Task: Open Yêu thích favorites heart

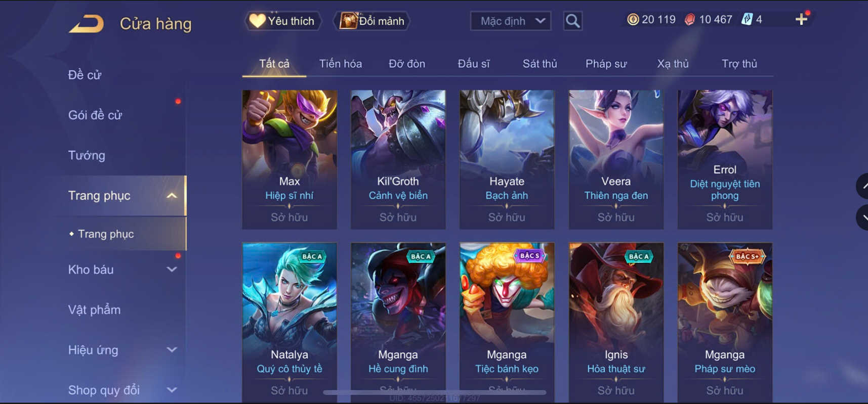Action: coord(283,21)
